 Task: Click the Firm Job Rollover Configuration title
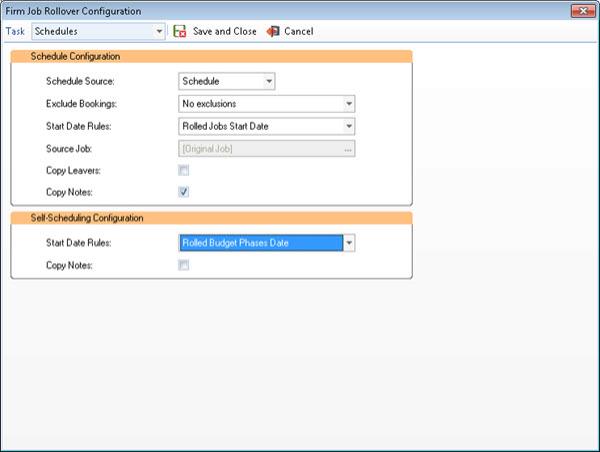pos(73,11)
